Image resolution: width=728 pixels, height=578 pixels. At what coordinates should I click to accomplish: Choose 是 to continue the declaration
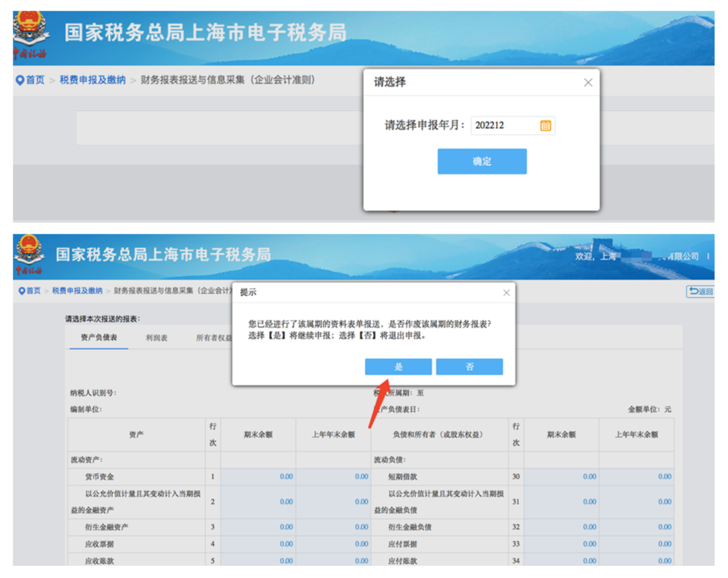pos(398,367)
